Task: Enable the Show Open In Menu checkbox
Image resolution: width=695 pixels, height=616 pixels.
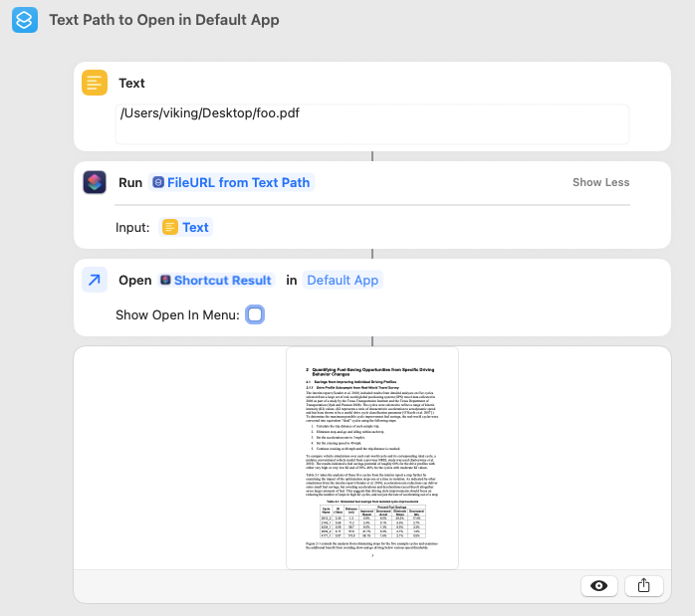Action: click(255, 314)
